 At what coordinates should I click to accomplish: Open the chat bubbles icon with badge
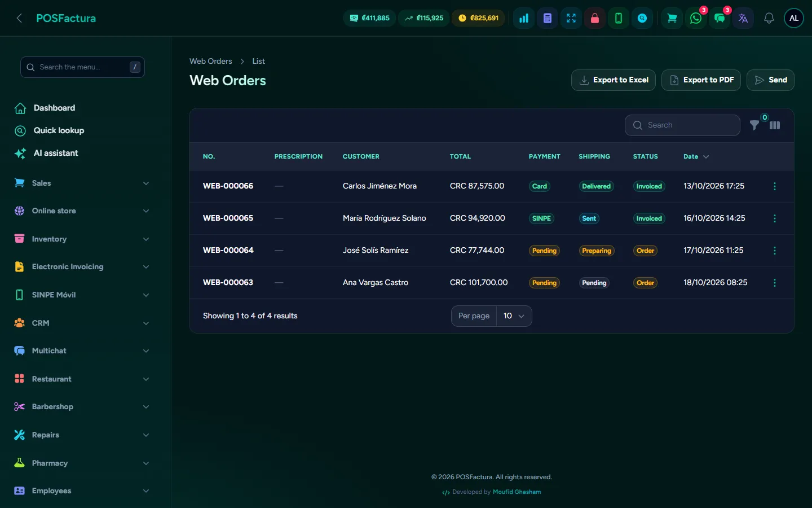(720, 18)
